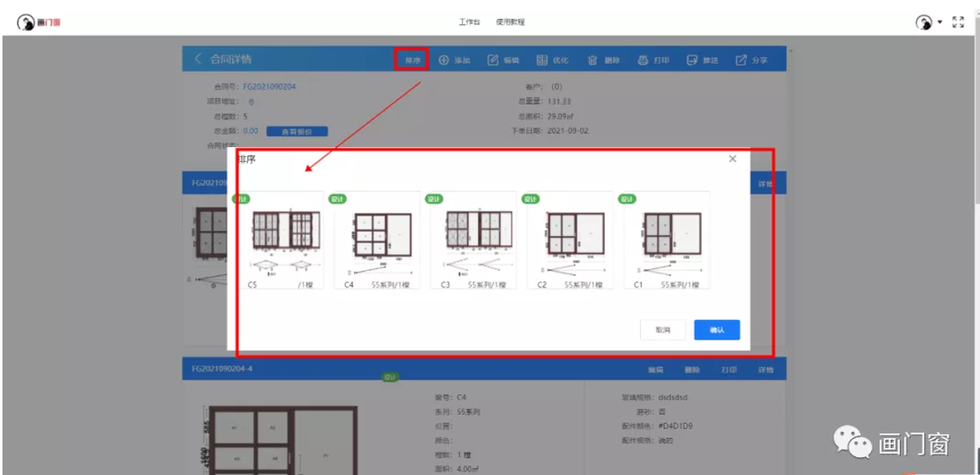Select the C5 window thumbnail

coord(280,240)
